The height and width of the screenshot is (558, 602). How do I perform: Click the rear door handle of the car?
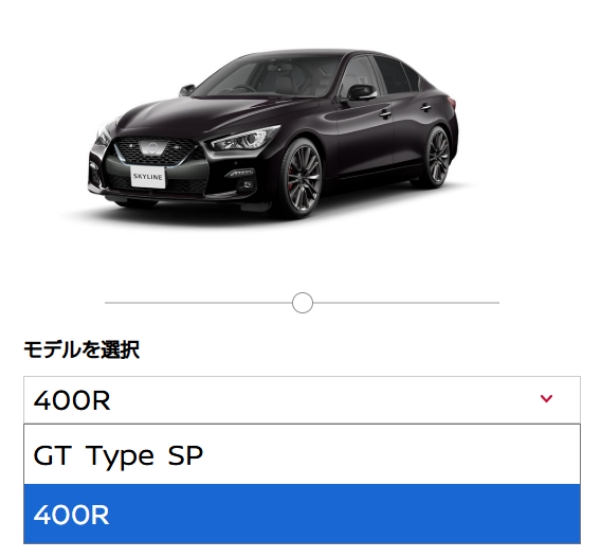click(426, 108)
